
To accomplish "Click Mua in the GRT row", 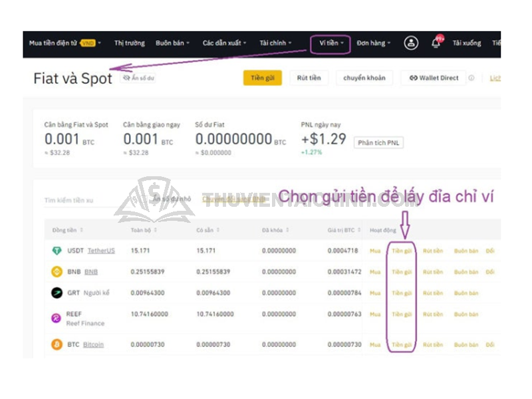I will pos(375,293).
